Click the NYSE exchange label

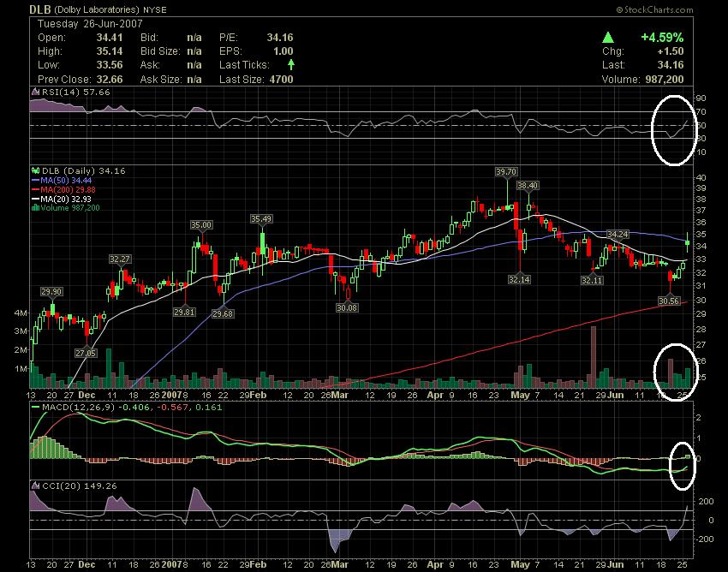point(155,9)
